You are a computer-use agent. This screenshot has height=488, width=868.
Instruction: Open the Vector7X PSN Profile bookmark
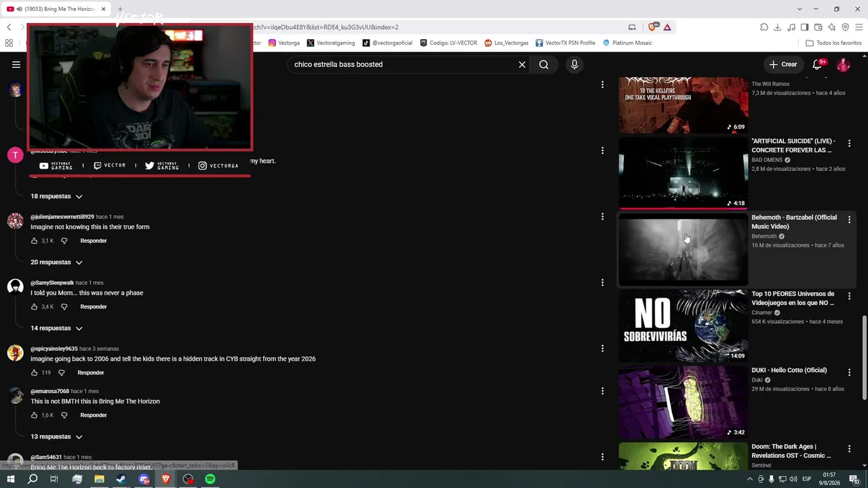(x=566, y=43)
